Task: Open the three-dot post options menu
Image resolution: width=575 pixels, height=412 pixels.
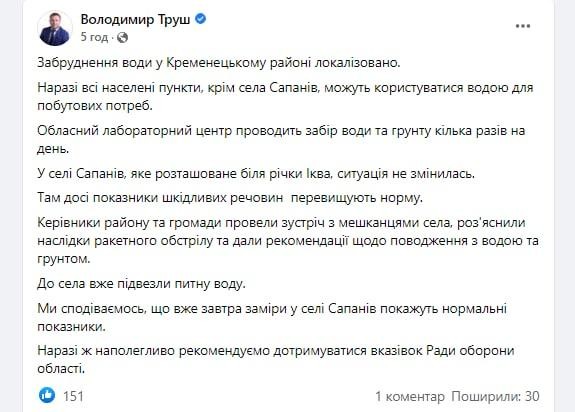Action: point(523,26)
